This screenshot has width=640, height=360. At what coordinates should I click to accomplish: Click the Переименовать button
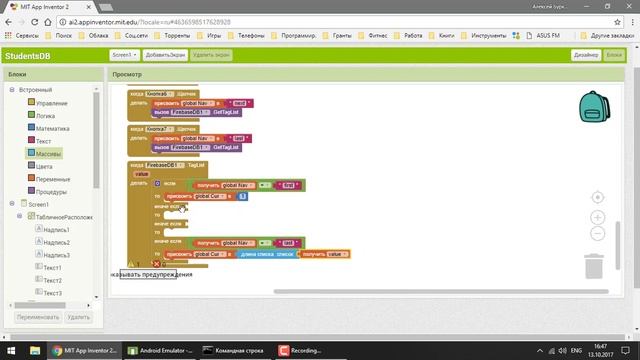coord(38,317)
